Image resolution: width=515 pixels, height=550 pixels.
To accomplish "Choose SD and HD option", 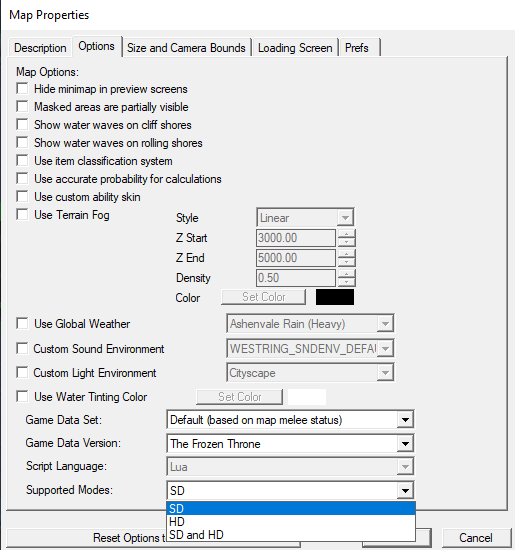I will coord(291,535).
